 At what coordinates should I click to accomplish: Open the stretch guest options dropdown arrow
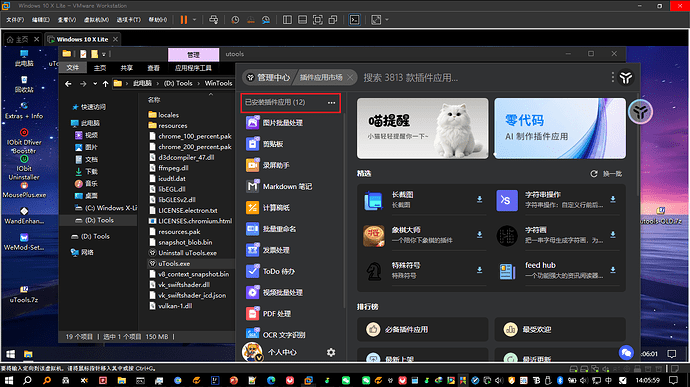click(x=387, y=20)
